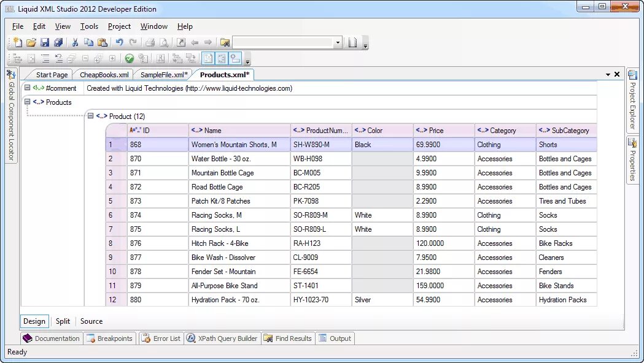Select the Design view tab

point(34,321)
